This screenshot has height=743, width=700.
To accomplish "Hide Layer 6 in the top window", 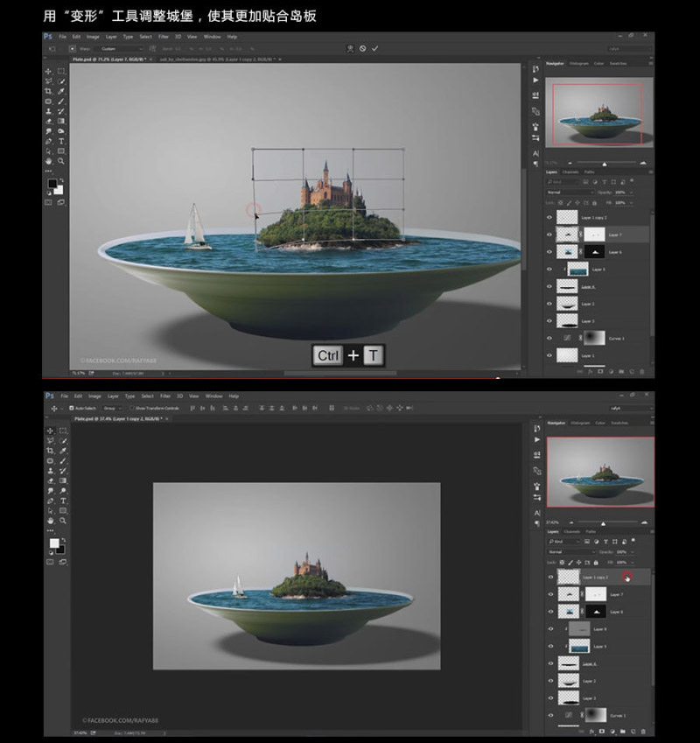I will pos(549,252).
